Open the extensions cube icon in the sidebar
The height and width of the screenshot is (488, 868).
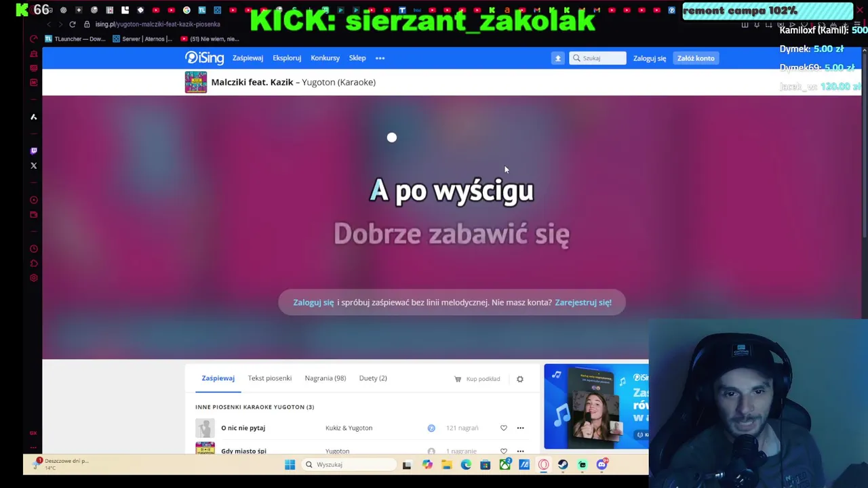33,264
